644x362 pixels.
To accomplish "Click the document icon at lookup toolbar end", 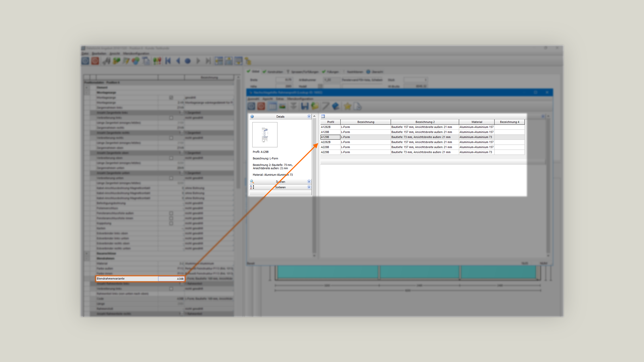I will pos(357,106).
